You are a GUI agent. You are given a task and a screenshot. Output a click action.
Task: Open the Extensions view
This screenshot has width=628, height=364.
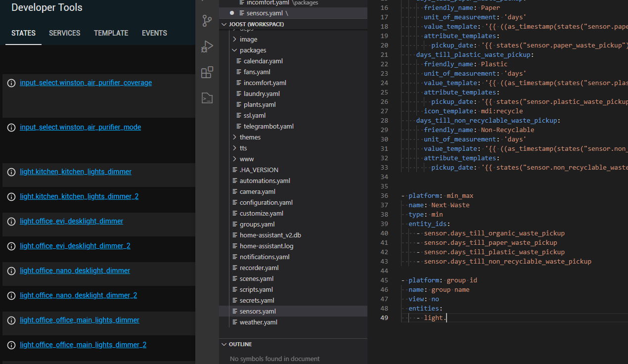point(207,72)
